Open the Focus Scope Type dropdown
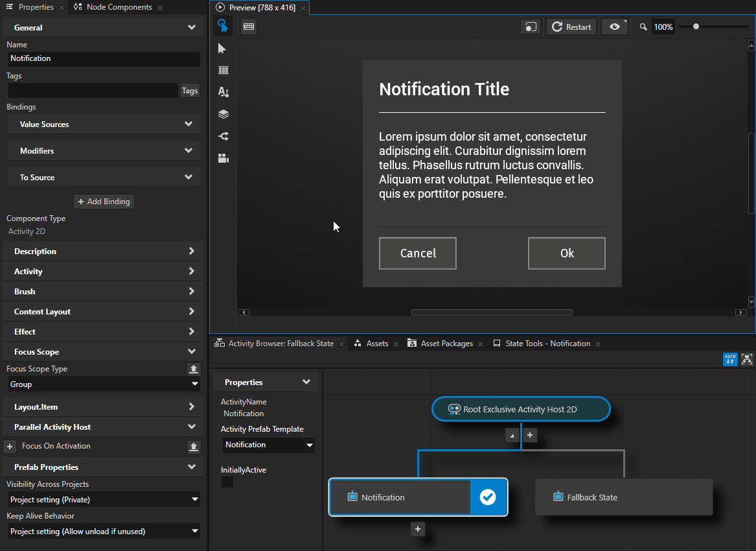756x551 pixels. (x=104, y=384)
